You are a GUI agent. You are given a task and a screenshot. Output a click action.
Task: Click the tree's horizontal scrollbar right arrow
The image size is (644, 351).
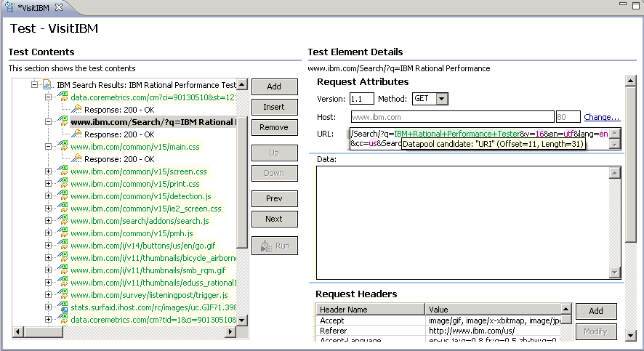(231, 331)
